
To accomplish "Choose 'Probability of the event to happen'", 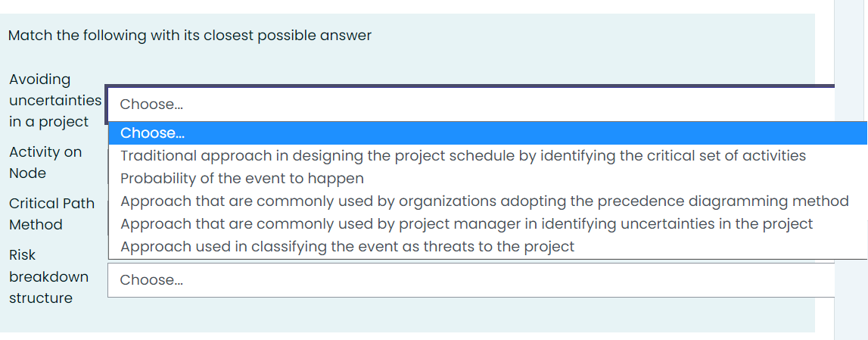I will coord(242,179).
